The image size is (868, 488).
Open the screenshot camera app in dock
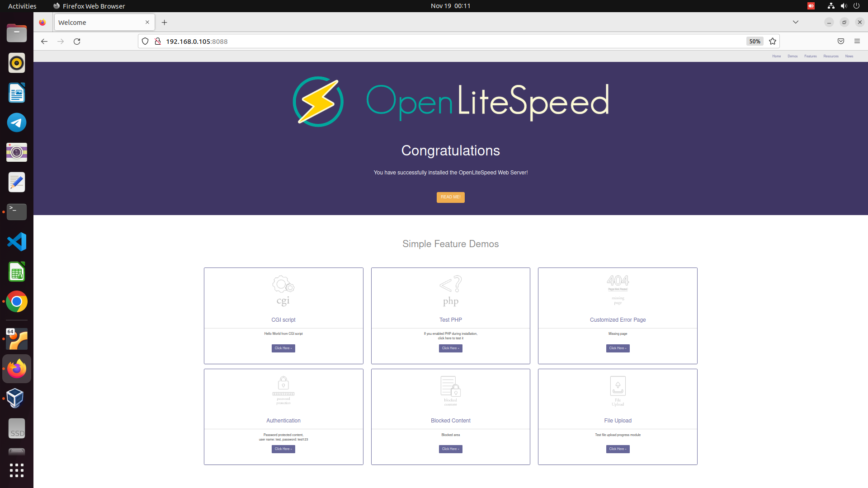click(x=17, y=152)
